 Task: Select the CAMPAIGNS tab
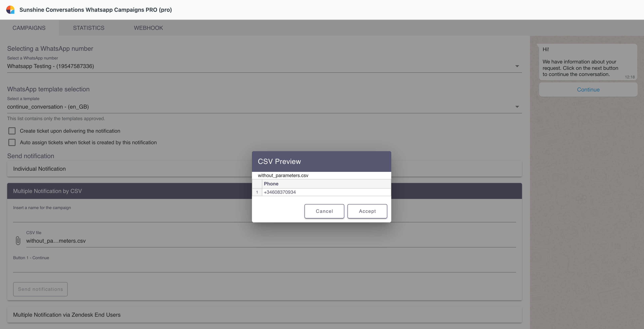pos(29,28)
